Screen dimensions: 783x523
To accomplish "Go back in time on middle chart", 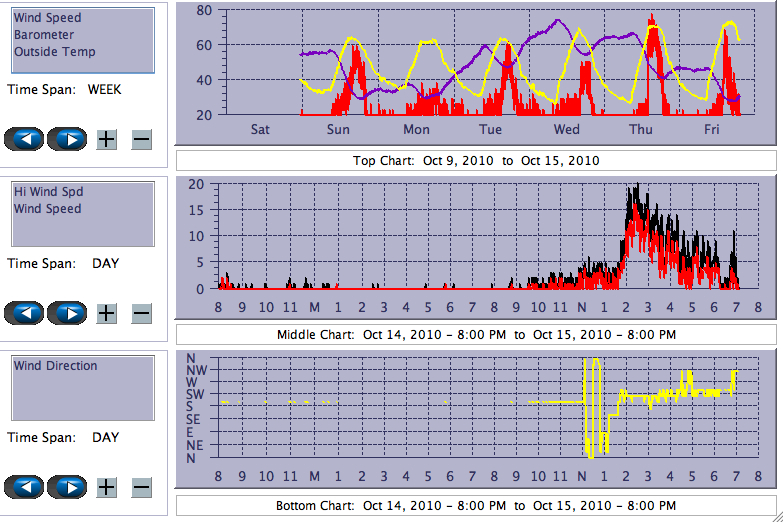I will [x=25, y=313].
